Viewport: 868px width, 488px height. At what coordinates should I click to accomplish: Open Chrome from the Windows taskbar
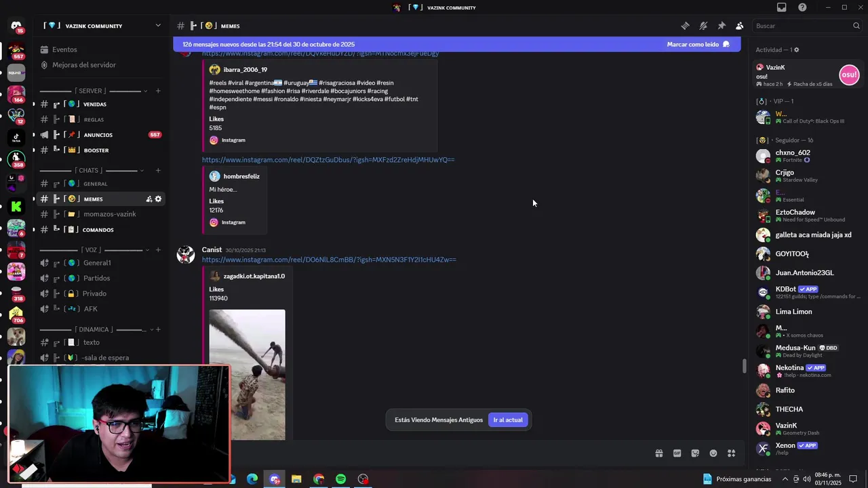click(319, 479)
